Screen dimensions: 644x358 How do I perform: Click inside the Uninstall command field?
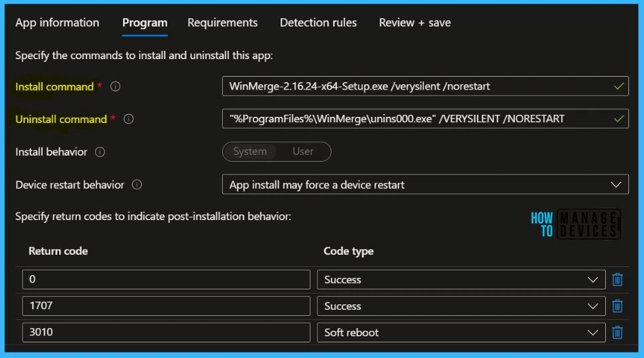coord(425,119)
